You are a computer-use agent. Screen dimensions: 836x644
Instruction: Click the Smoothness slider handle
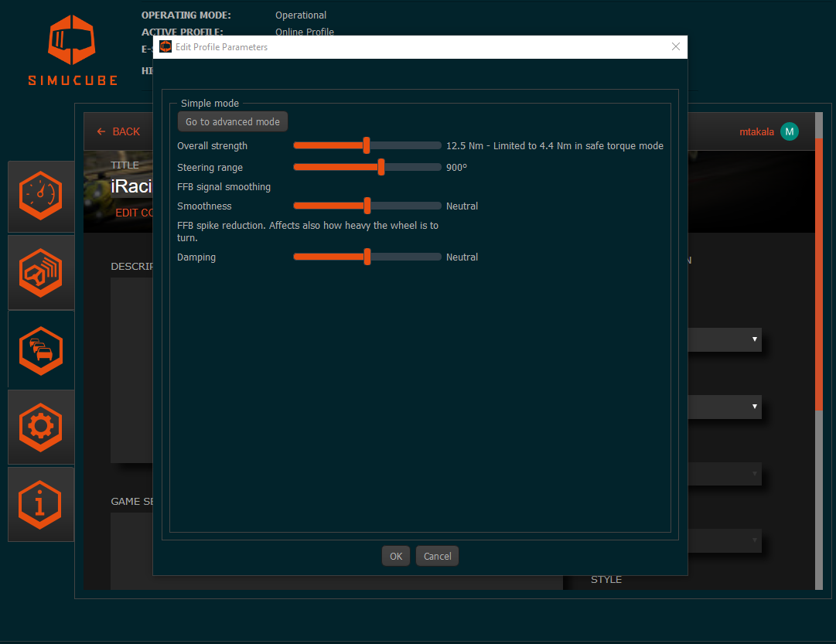point(367,206)
